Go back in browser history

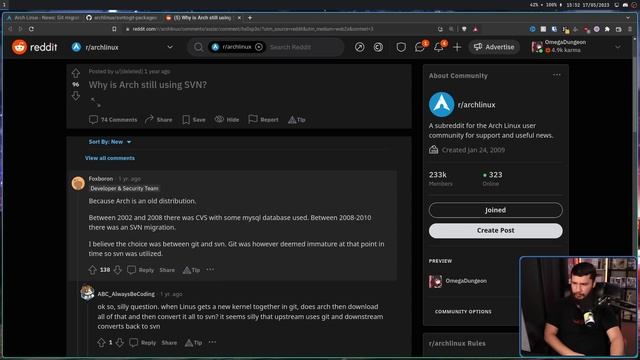click(x=10, y=29)
